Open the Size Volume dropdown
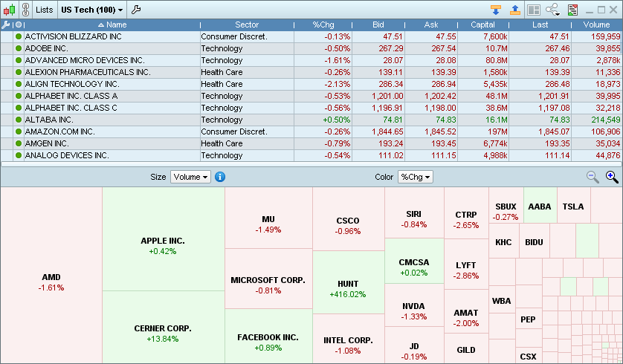The width and height of the screenshot is (623, 364). pos(190,177)
